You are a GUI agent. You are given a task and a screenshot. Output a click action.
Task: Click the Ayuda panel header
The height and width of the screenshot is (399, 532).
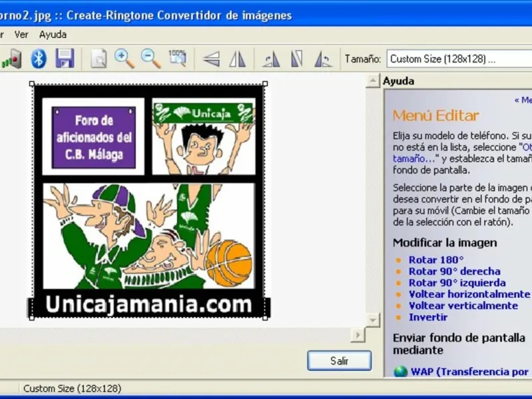398,81
